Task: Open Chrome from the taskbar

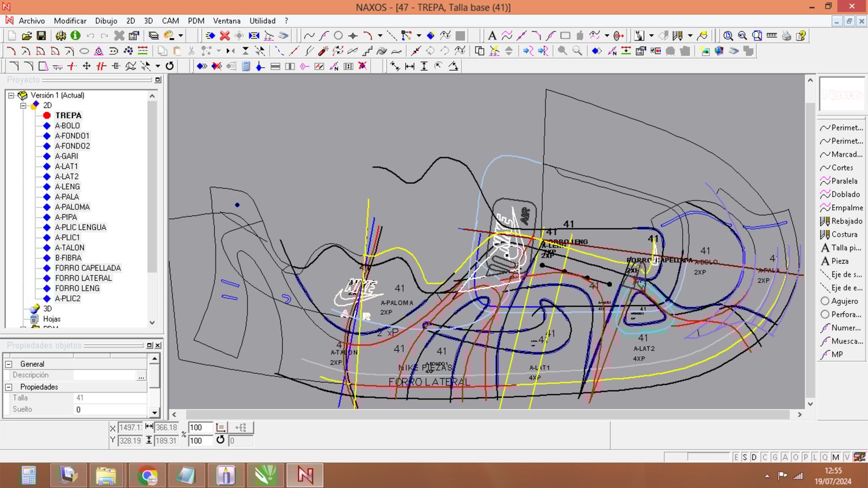Action: click(x=147, y=475)
